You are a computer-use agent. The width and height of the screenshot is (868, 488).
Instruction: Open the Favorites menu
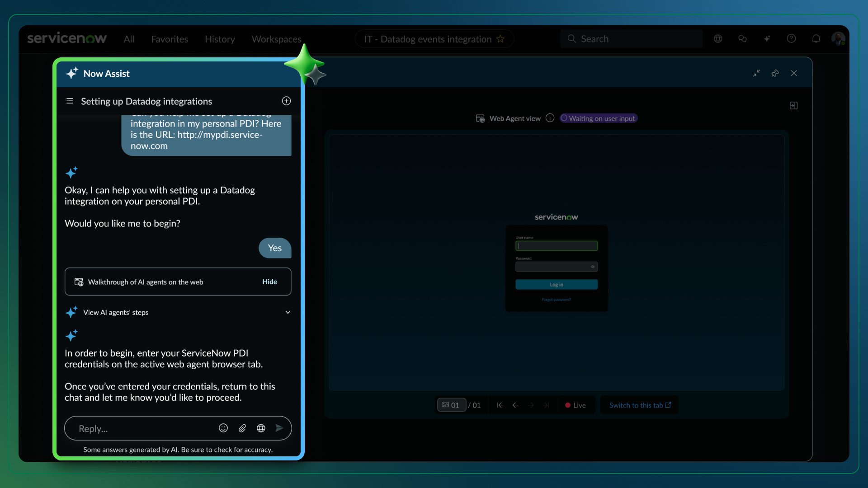point(170,39)
